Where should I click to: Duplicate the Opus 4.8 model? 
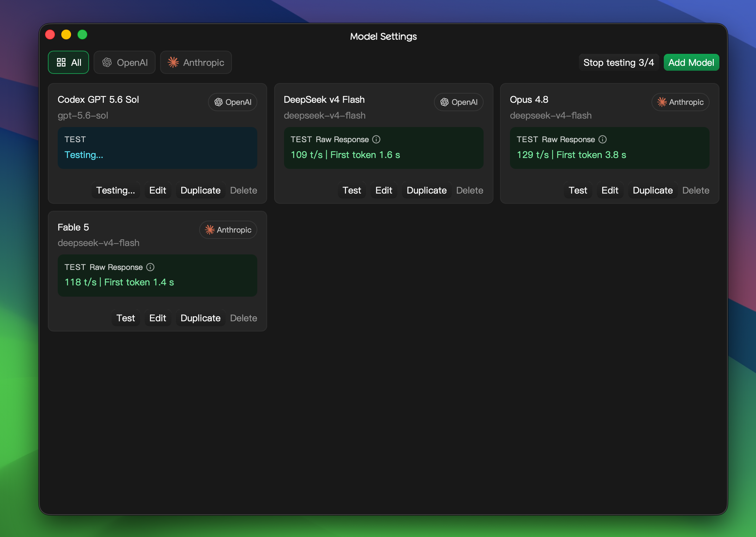pos(653,190)
